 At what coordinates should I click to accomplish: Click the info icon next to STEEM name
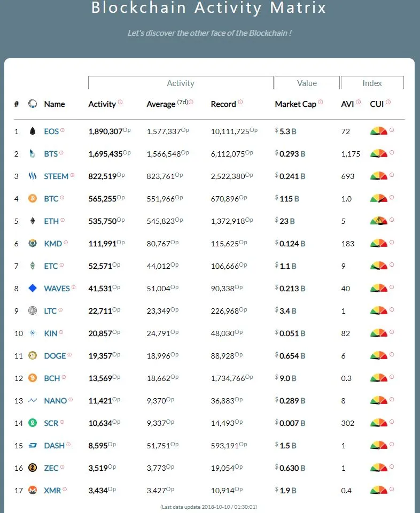tap(72, 175)
